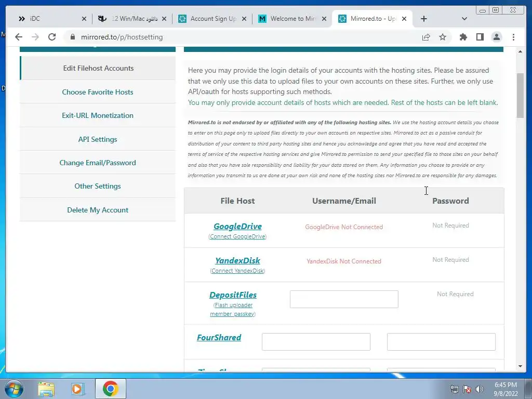
Task: Toggle the Chrome side panel
Action: tap(480, 37)
